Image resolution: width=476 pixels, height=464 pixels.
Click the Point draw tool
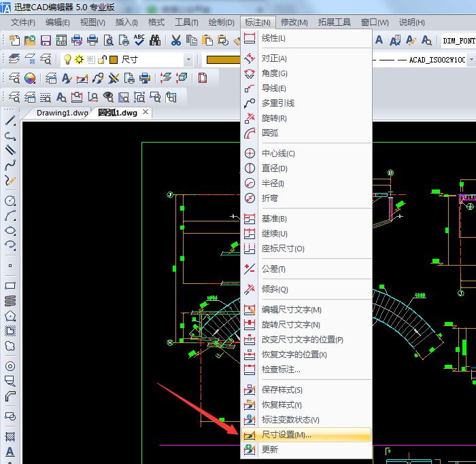(10, 266)
